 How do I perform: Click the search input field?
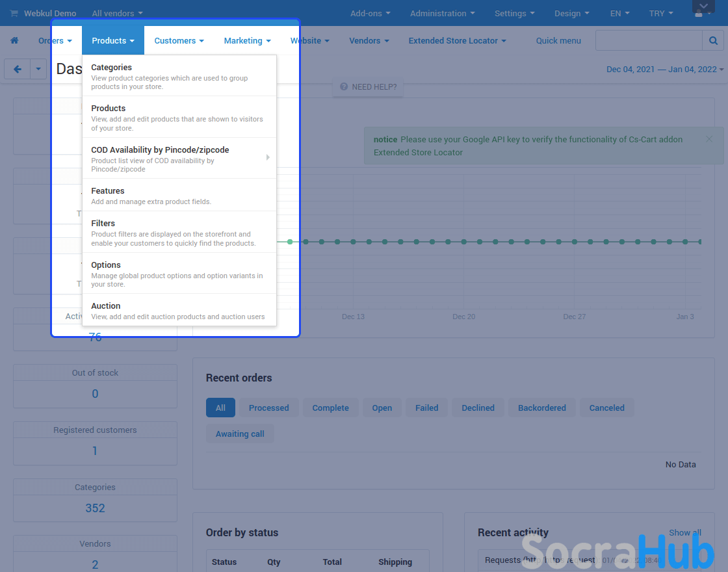click(x=649, y=40)
